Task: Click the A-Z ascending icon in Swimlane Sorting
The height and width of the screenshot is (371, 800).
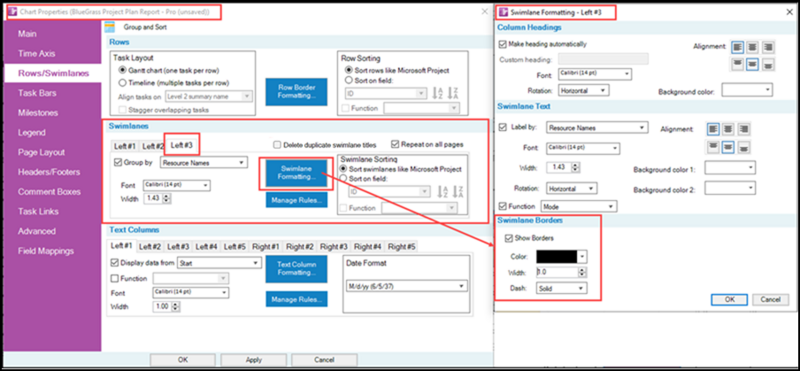Action: point(443,191)
